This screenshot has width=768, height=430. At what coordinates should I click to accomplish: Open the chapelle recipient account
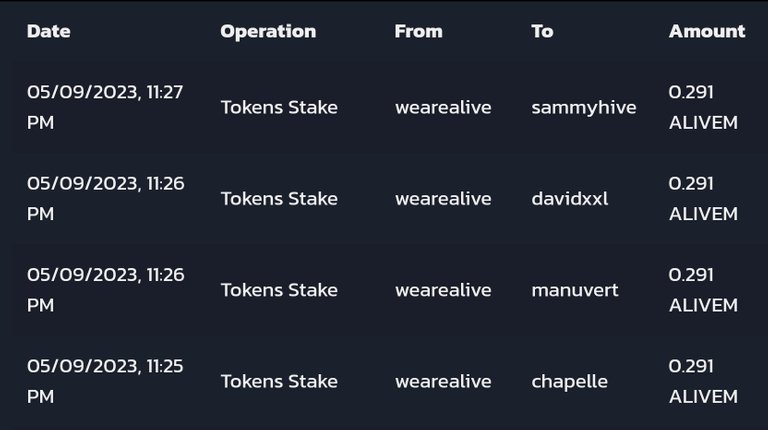tap(569, 382)
